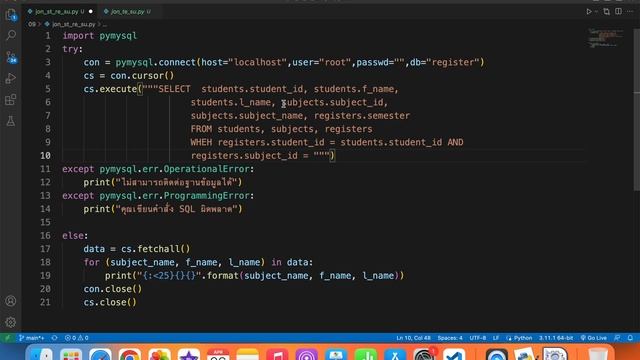The image size is (640, 360).
Task: Open the remote window indicator in status bar
Action: [7, 338]
